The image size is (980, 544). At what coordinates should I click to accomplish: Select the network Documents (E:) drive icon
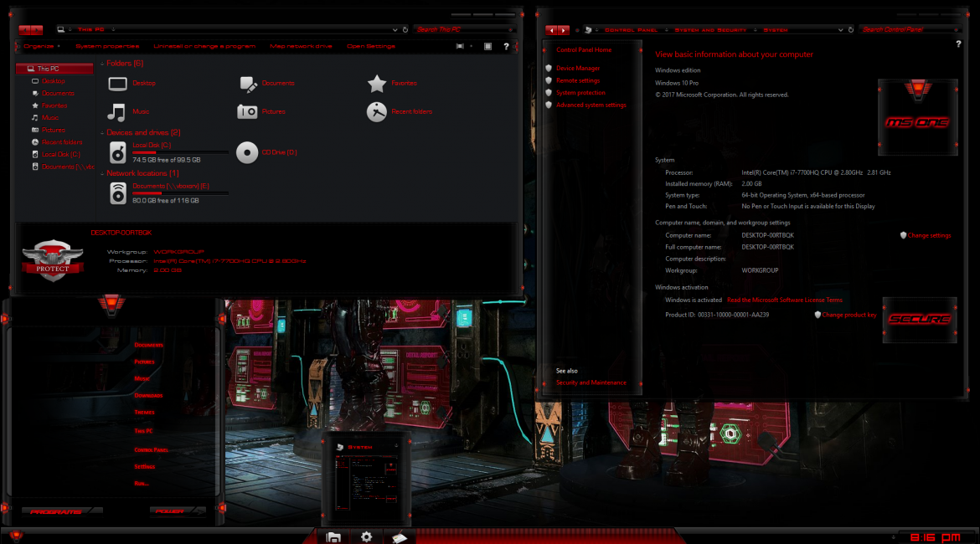coord(117,193)
